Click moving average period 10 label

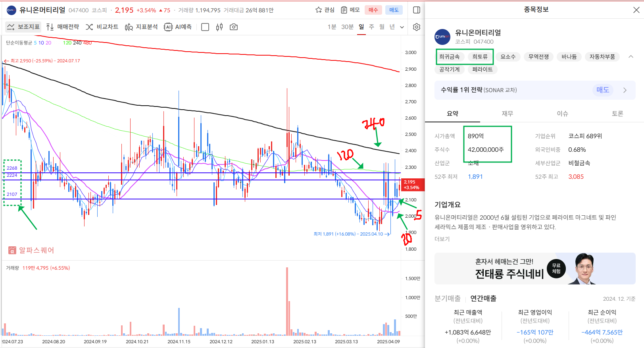(x=41, y=43)
